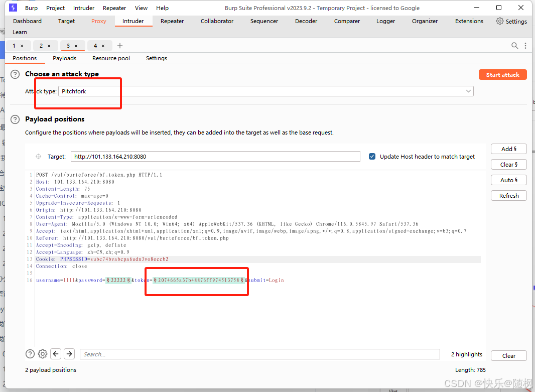Screen dimensions: 535x392
Task: Click the §22222§ password payload marker
Action: [x=118, y=280]
